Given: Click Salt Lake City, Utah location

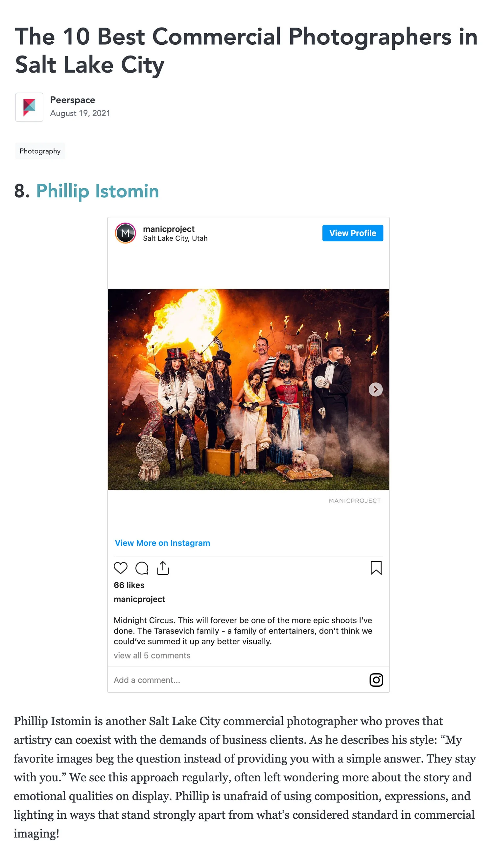Looking at the screenshot, I should (x=175, y=238).
